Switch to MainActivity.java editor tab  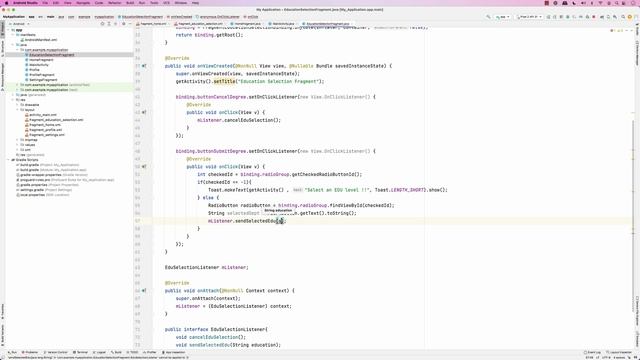[283, 24]
